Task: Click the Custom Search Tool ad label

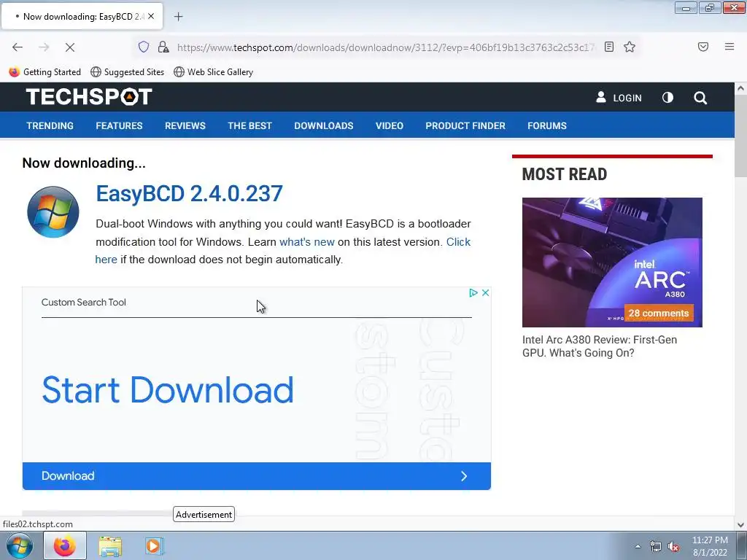Action: coord(83,303)
